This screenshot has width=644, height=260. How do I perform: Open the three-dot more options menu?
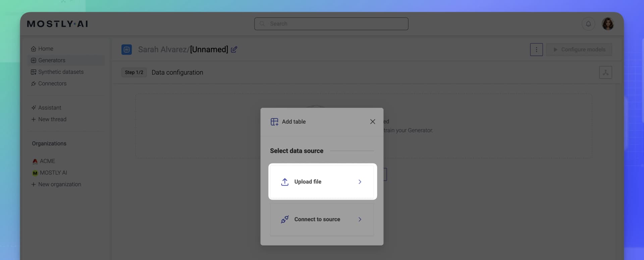tap(536, 49)
